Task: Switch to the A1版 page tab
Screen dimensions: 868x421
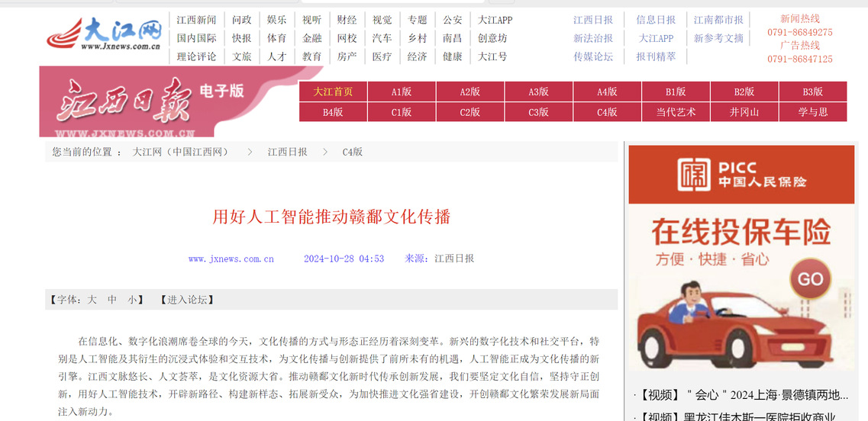Action: click(402, 92)
